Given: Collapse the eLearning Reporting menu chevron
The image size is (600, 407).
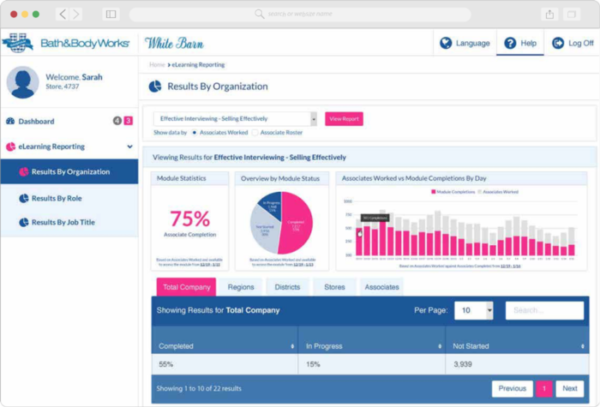Looking at the screenshot, I should 130,147.
